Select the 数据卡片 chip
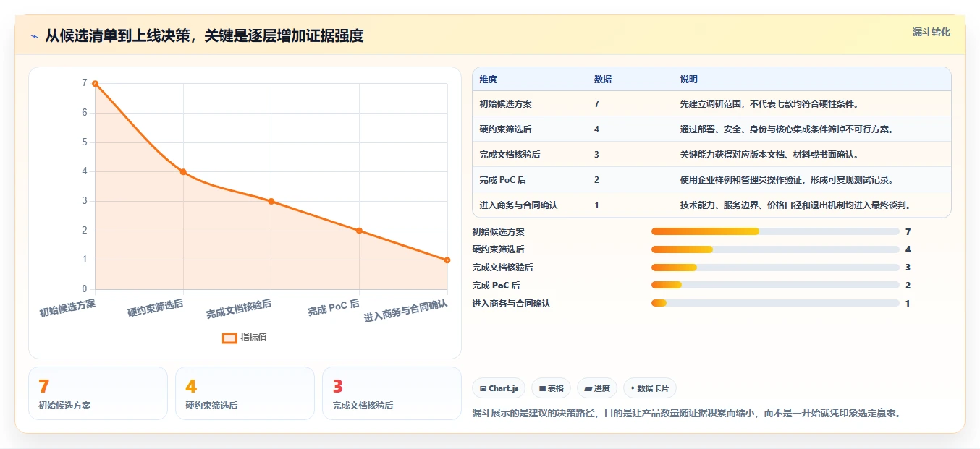 coord(650,388)
